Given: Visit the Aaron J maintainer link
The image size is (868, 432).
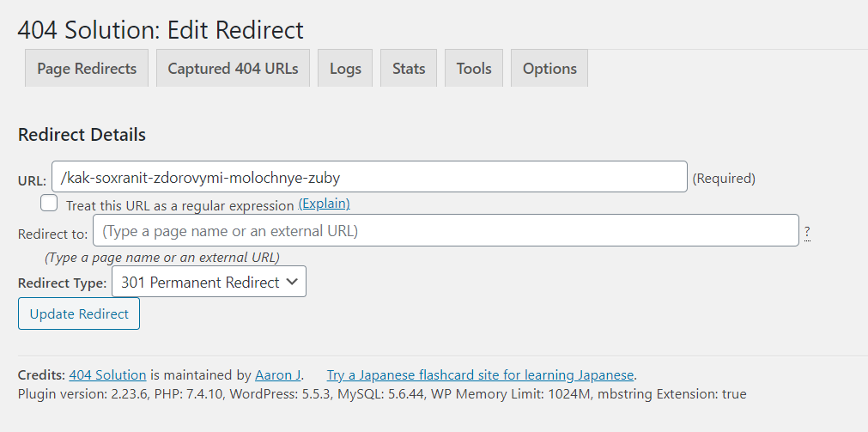Looking at the screenshot, I should (277, 375).
